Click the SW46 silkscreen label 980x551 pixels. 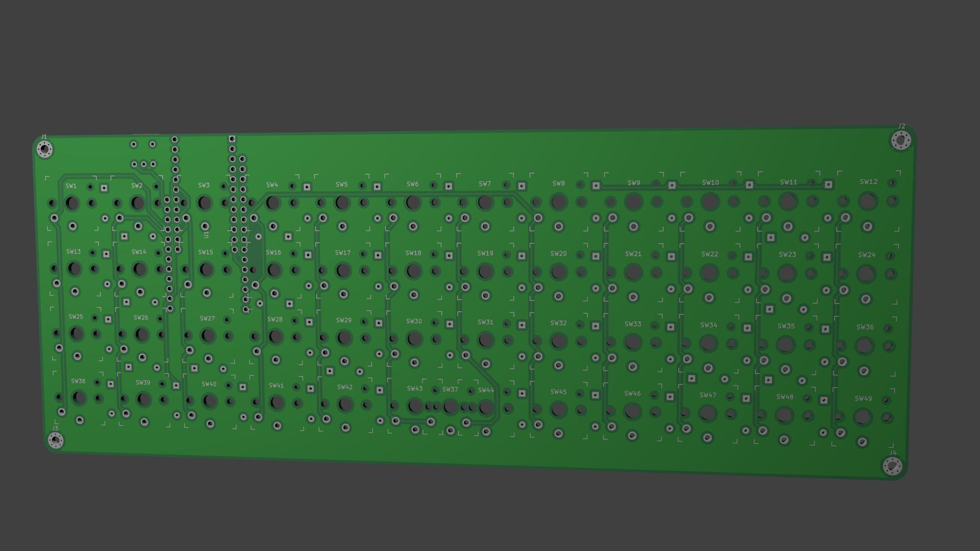pos(632,394)
